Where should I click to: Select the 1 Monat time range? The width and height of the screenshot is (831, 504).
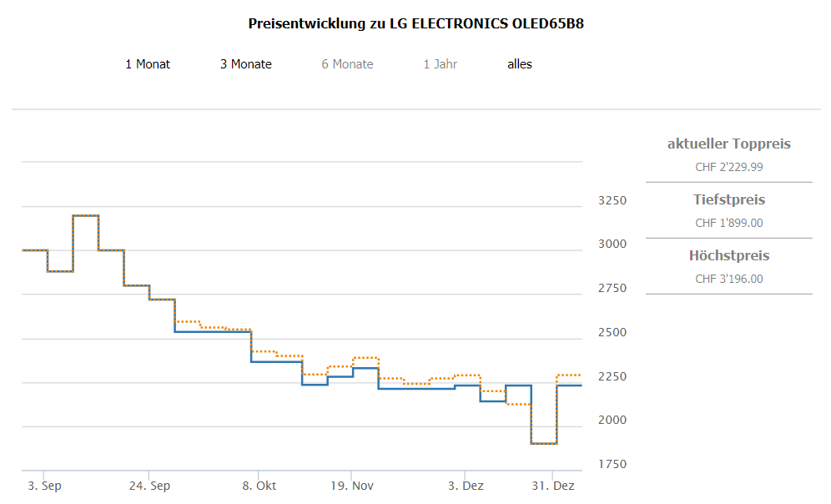(x=148, y=64)
